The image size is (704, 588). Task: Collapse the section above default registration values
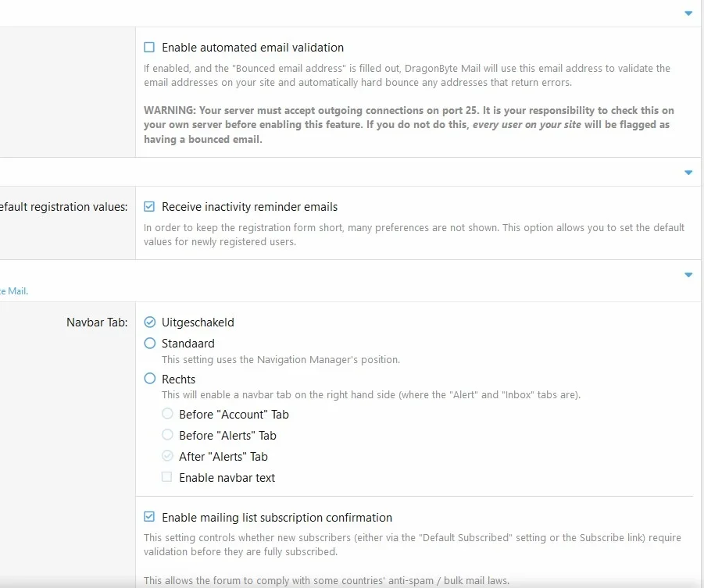[688, 173]
